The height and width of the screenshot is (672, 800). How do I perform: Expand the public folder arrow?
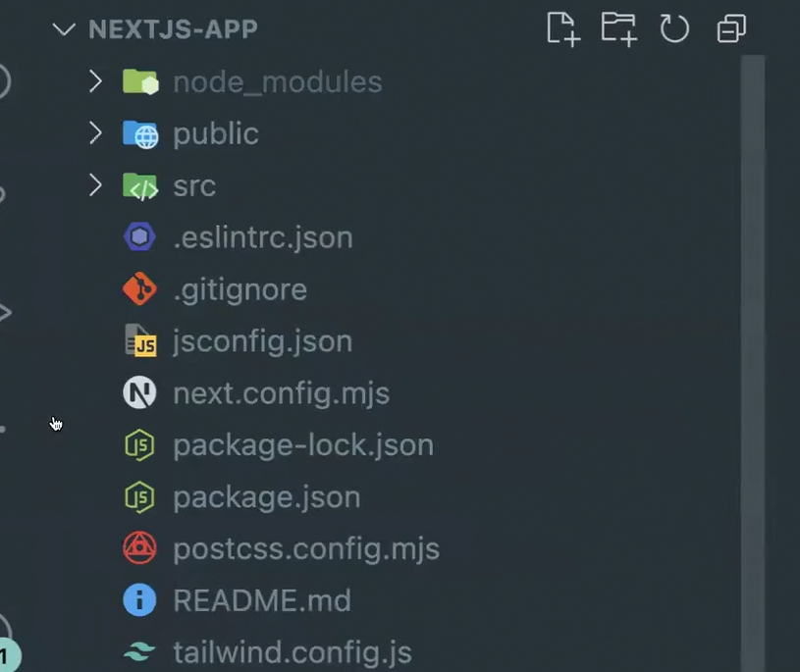click(x=95, y=133)
